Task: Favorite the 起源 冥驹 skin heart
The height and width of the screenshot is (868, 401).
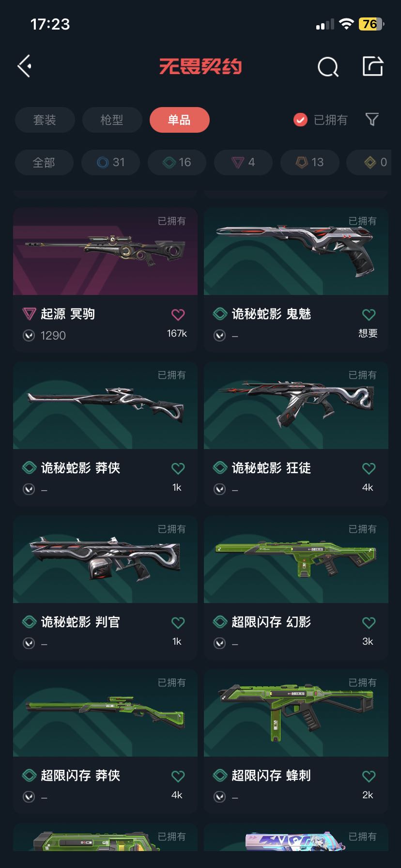Action: pos(178,314)
